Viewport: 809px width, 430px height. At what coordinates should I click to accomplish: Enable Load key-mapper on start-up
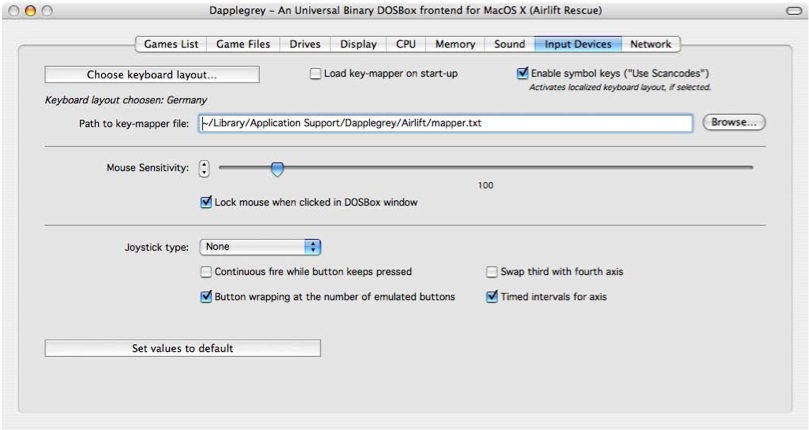pos(316,74)
